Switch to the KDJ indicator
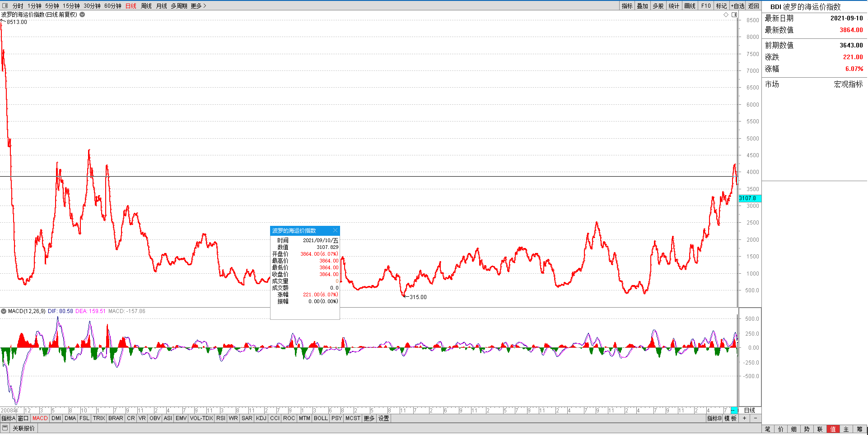 (x=261, y=418)
